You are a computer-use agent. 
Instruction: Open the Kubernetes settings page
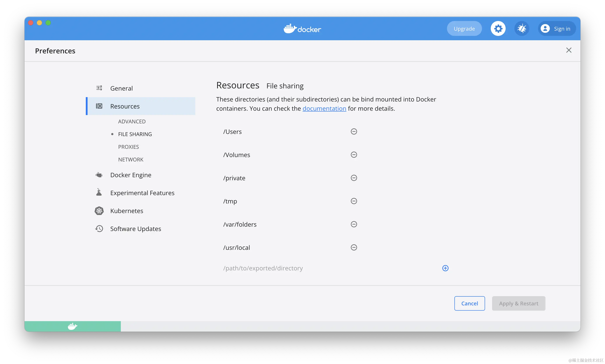pyautogui.click(x=127, y=211)
